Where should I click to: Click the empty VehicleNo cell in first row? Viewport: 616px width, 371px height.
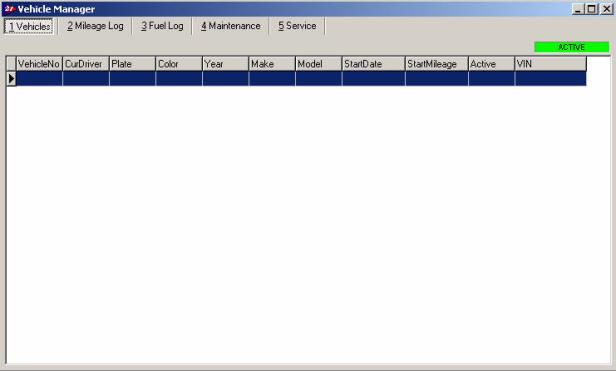point(39,79)
